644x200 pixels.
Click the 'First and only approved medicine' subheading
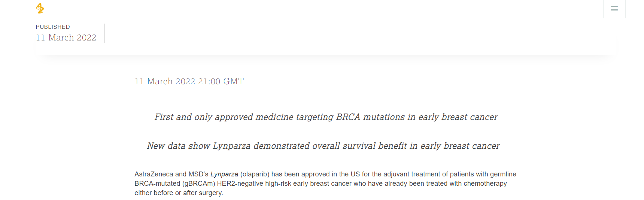click(326, 117)
